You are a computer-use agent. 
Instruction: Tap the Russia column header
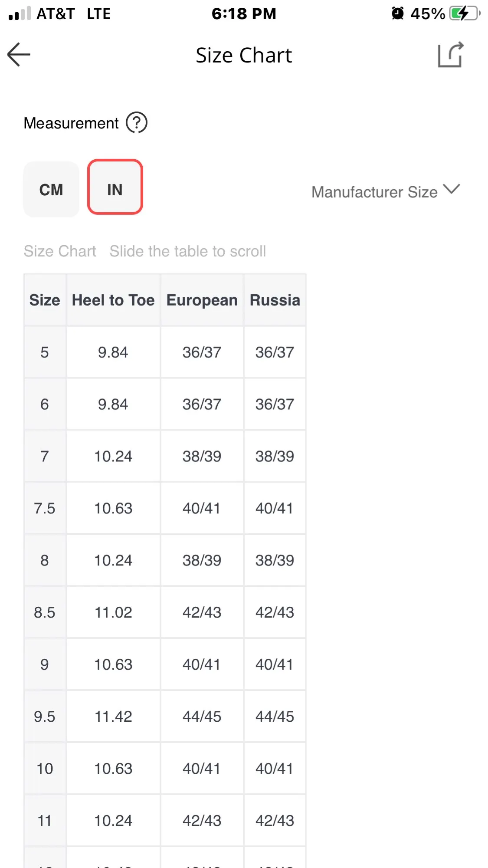(x=275, y=300)
